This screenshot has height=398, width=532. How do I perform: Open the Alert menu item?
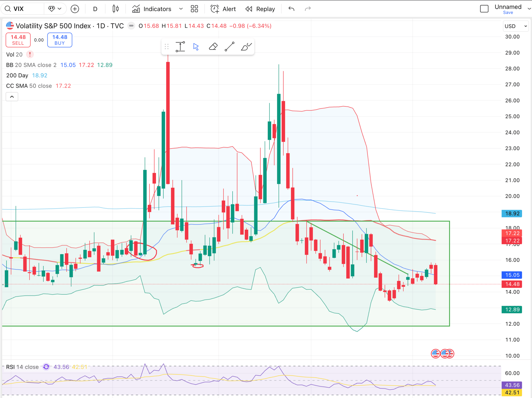(223, 9)
